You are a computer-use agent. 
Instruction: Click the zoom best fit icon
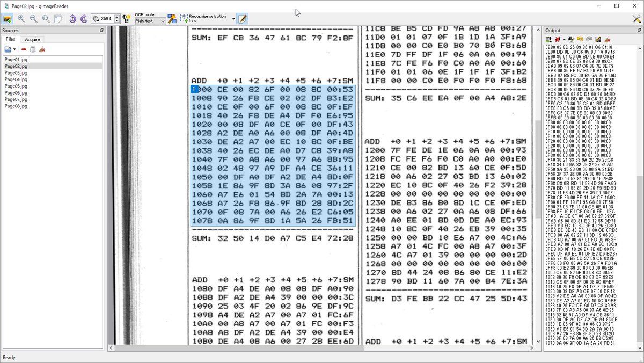(x=58, y=19)
